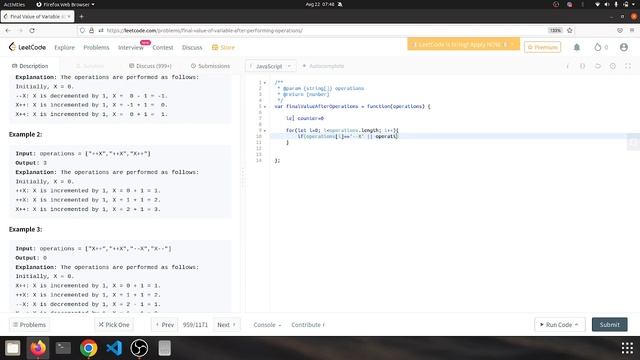This screenshot has width=640, height=360.
Task: Open the streak droplet counter
Action: (601, 47)
